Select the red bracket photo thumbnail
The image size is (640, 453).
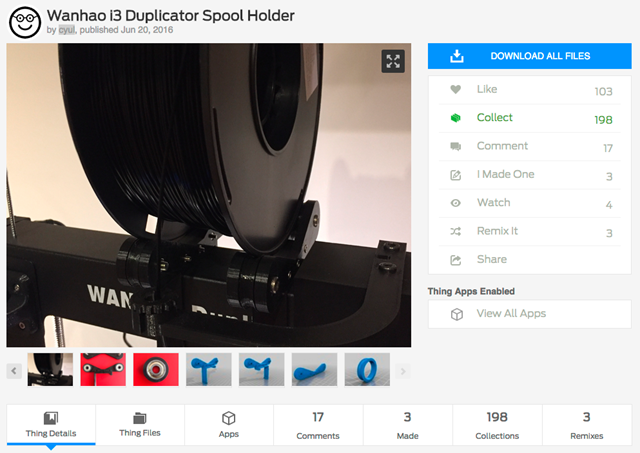click(103, 369)
